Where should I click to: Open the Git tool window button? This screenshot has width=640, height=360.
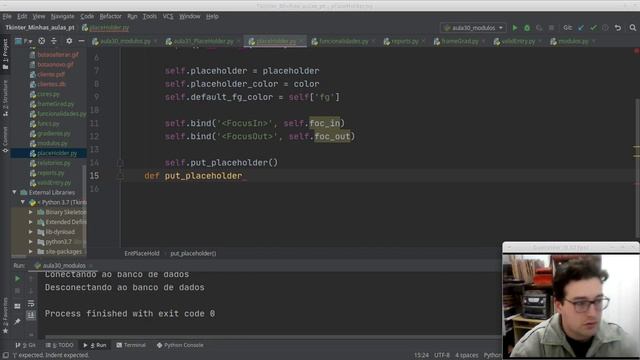click(x=25, y=345)
